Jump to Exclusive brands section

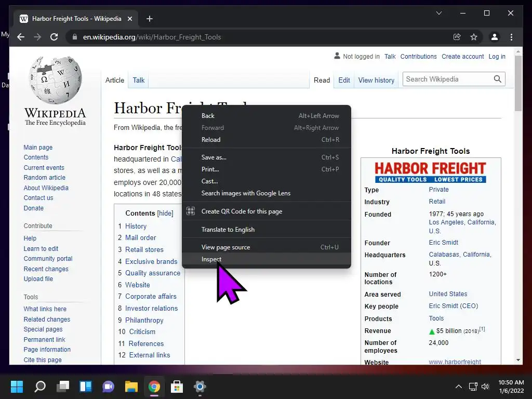click(151, 261)
